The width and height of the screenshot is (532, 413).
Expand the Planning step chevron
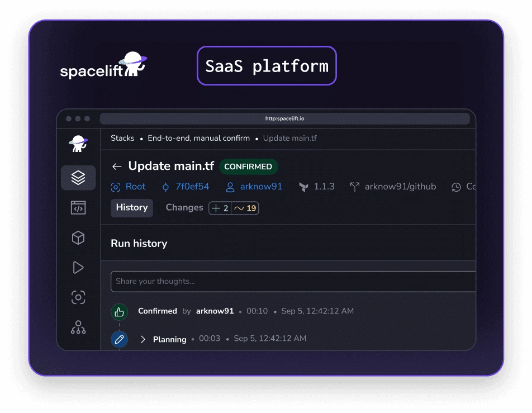coord(143,339)
